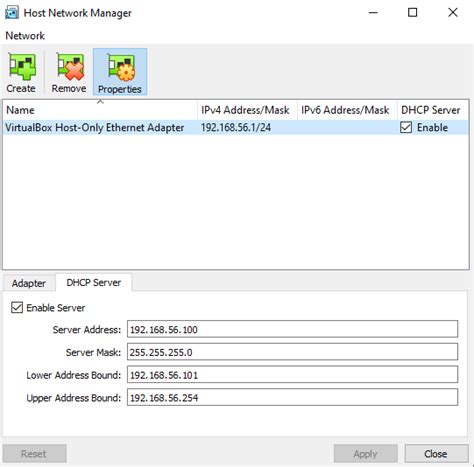Screen dimensions: 474x467
Task: Open the Network menu
Action: point(25,36)
